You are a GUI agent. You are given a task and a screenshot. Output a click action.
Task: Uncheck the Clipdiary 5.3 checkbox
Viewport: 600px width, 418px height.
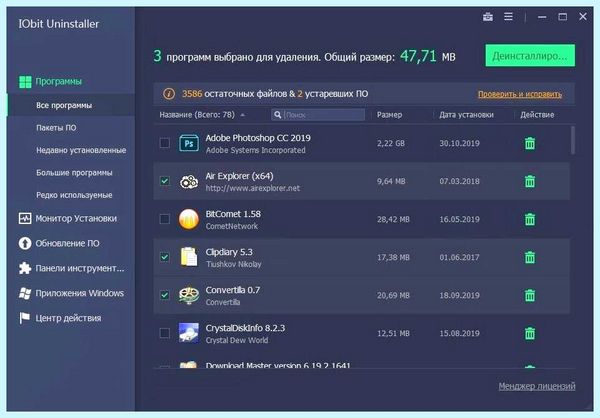click(165, 257)
